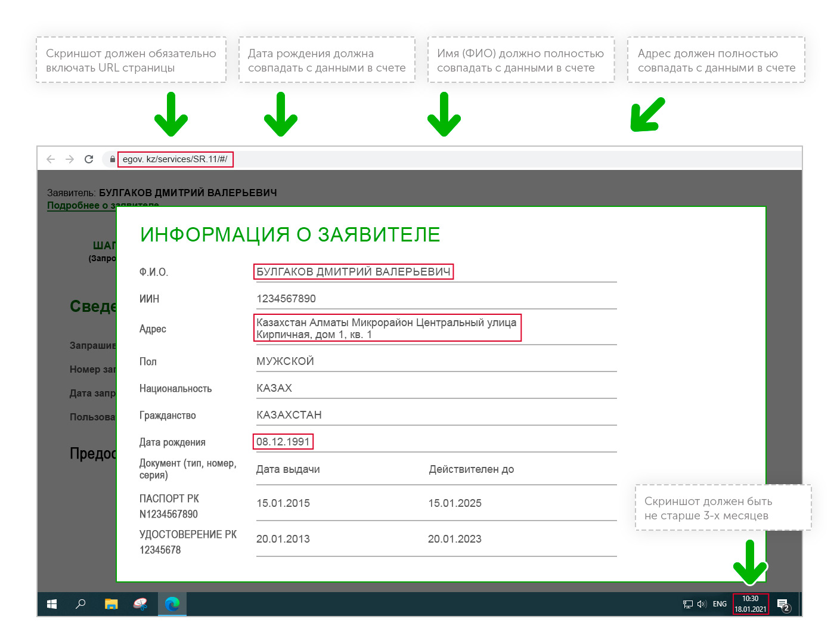This screenshot has height=644, width=837.
Task: Click the ENG language indicator
Action: [720, 604]
